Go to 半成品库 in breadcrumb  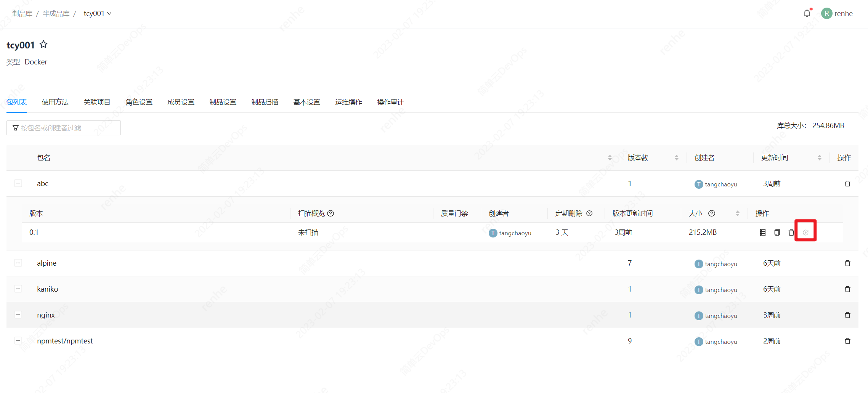(56, 14)
